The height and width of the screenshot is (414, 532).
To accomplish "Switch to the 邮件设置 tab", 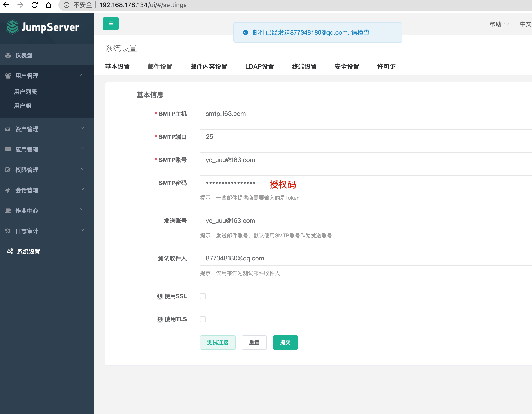I will click(x=160, y=67).
